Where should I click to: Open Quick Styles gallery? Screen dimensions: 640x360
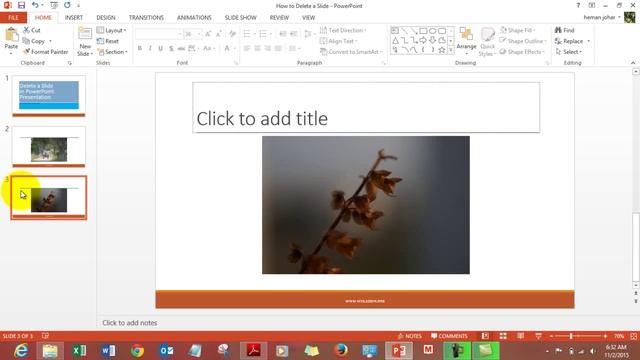(x=487, y=42)
